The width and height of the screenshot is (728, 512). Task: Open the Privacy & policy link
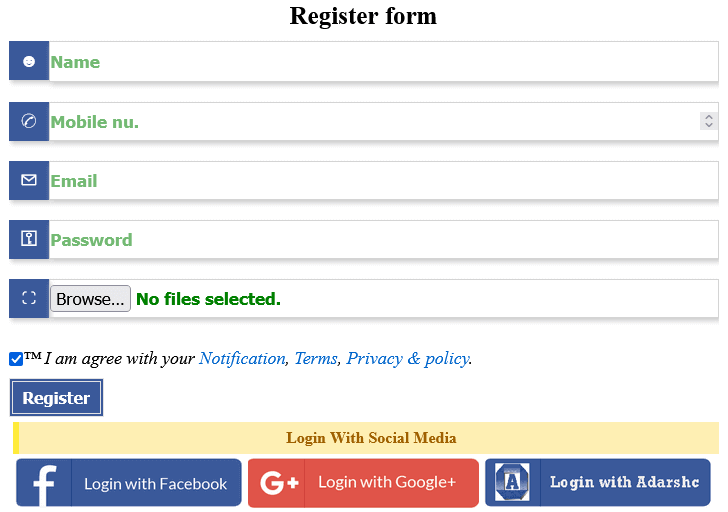click(x=407, y=358)
